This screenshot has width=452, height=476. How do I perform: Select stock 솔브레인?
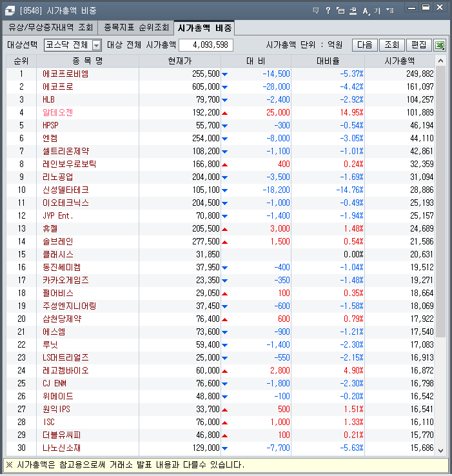(57, 242)
